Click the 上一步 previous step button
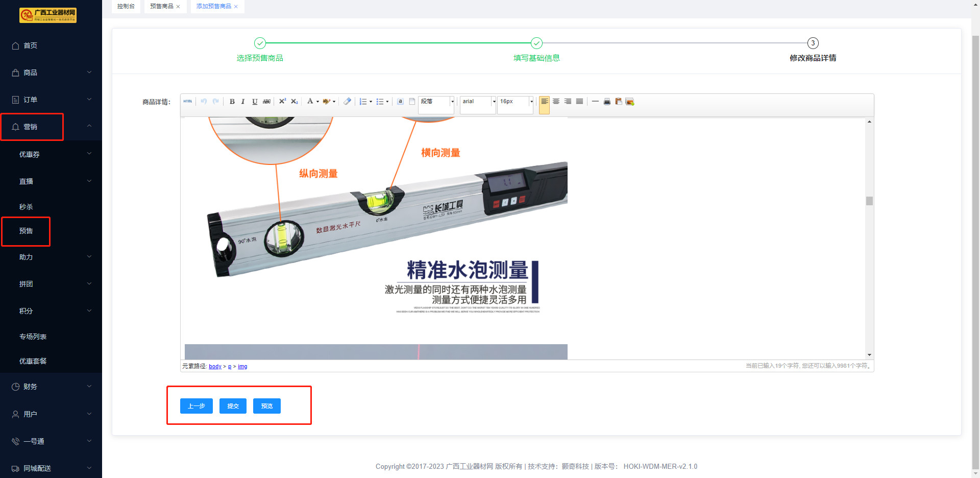 (x=196, y=406)
